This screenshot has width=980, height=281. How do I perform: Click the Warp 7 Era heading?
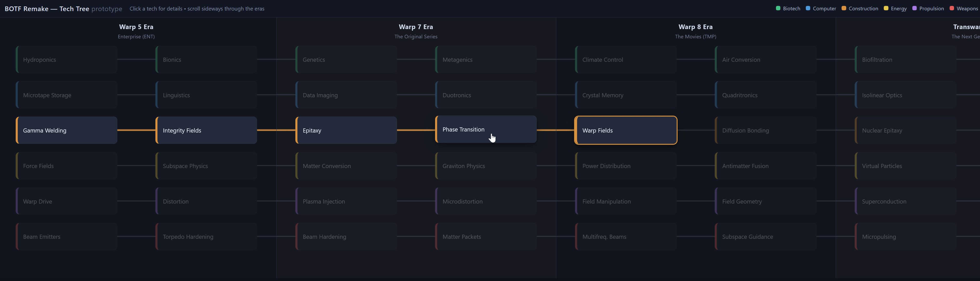(x=416, y=27)
